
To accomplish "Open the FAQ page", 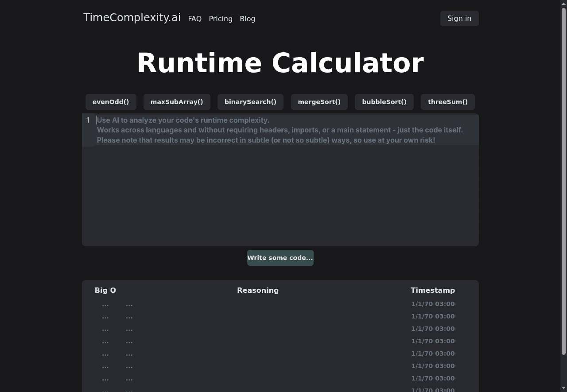I will pyautogui.click(x=194, y=19).
